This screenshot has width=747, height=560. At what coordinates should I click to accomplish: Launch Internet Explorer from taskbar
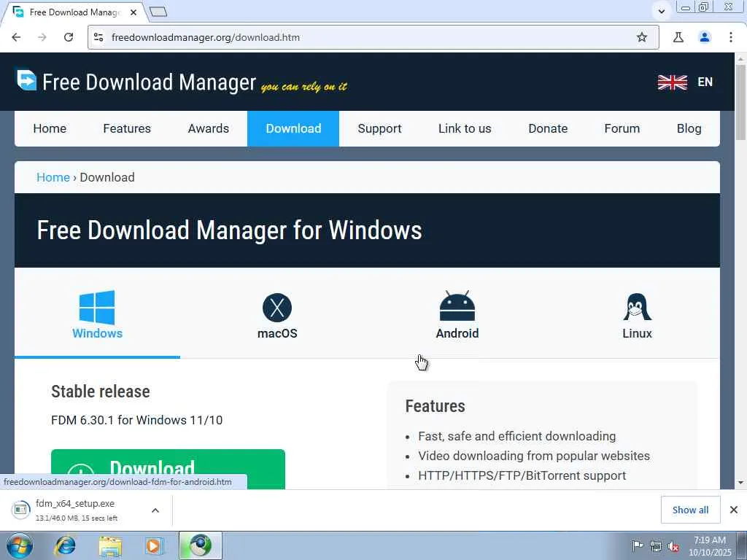coord(65,545)
